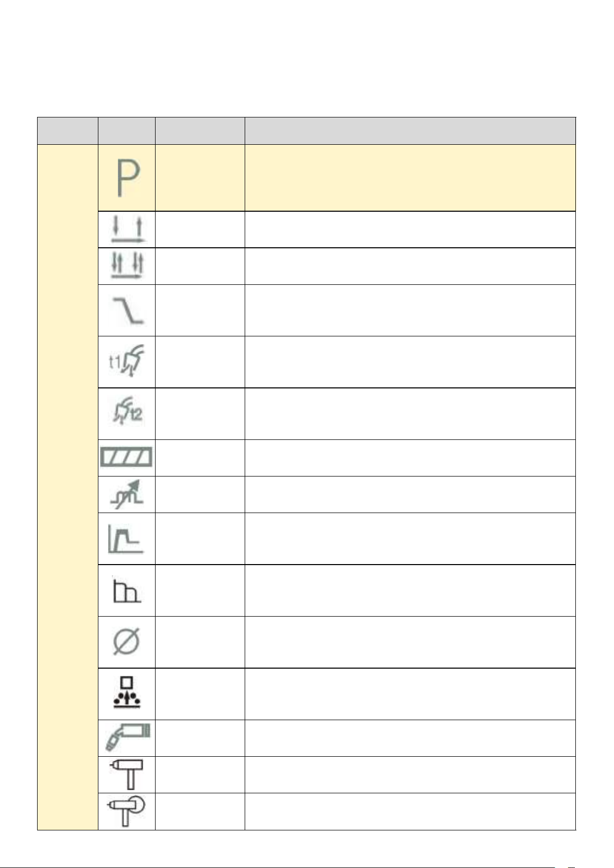Click the diameter symbol icon

[127, 642]
